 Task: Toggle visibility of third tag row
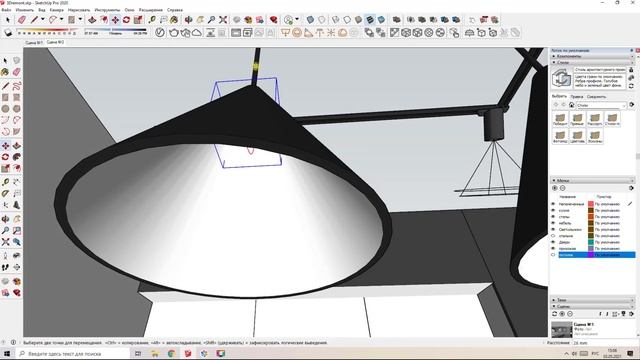553,217
